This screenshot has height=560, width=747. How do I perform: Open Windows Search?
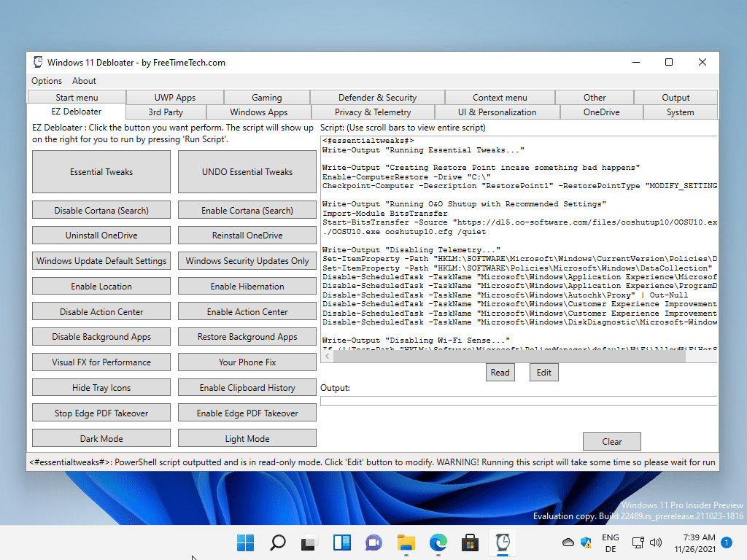point(277,542)
